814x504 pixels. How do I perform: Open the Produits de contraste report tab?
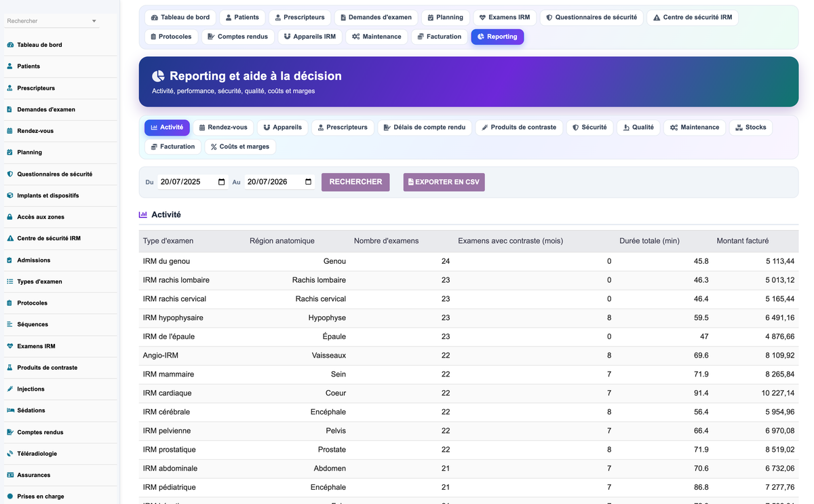coord(519,128)
